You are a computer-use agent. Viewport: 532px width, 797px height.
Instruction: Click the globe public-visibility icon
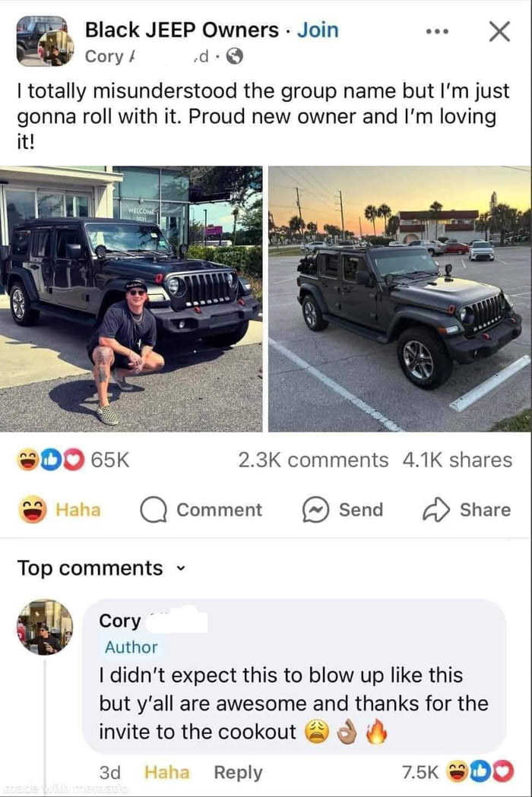(234, 56)
